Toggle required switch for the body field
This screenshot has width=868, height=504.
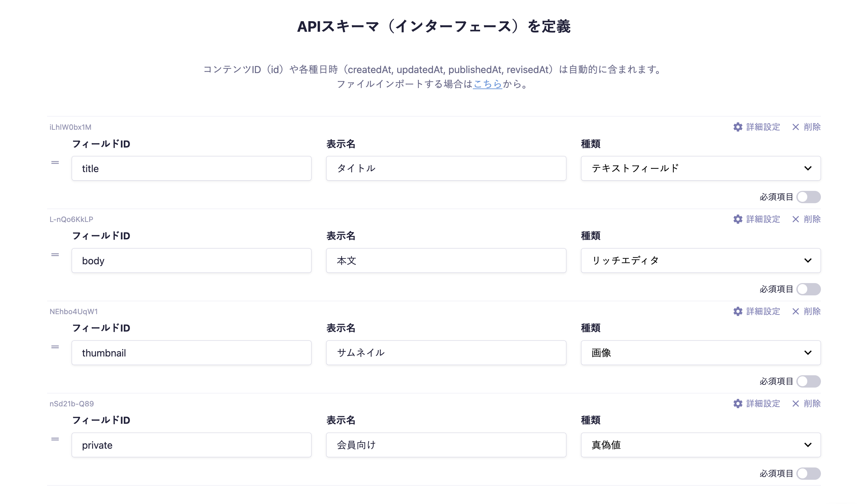coord(808,289)
